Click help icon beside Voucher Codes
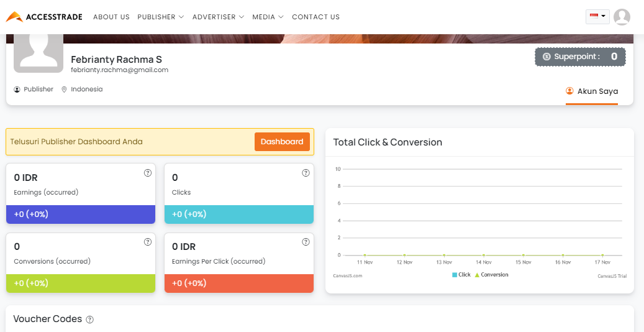Viewport: 644px width, 332px height. [90, 320]
